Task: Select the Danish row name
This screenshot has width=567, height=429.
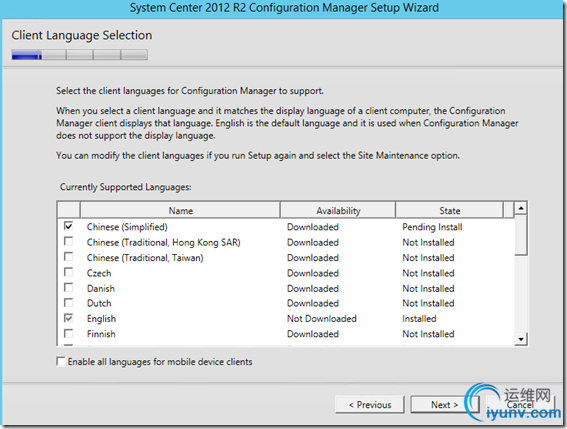Action: [x=101, y=289]
